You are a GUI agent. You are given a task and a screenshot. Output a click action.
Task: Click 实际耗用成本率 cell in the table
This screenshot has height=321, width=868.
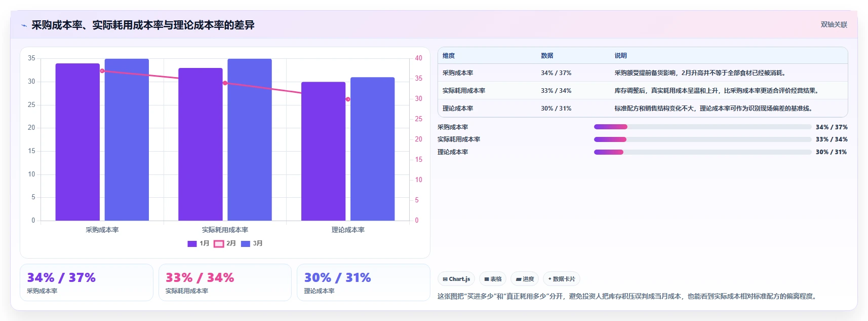click(464, 91)
